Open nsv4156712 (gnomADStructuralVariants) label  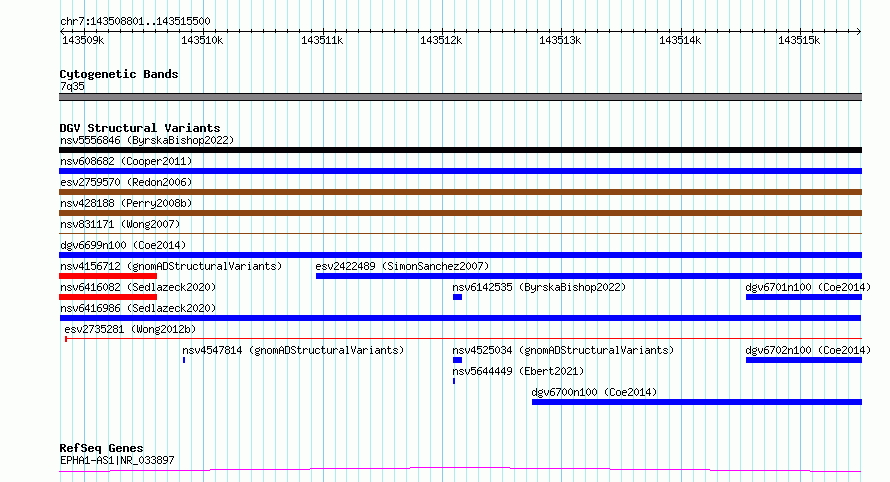(x=171, y=266)
